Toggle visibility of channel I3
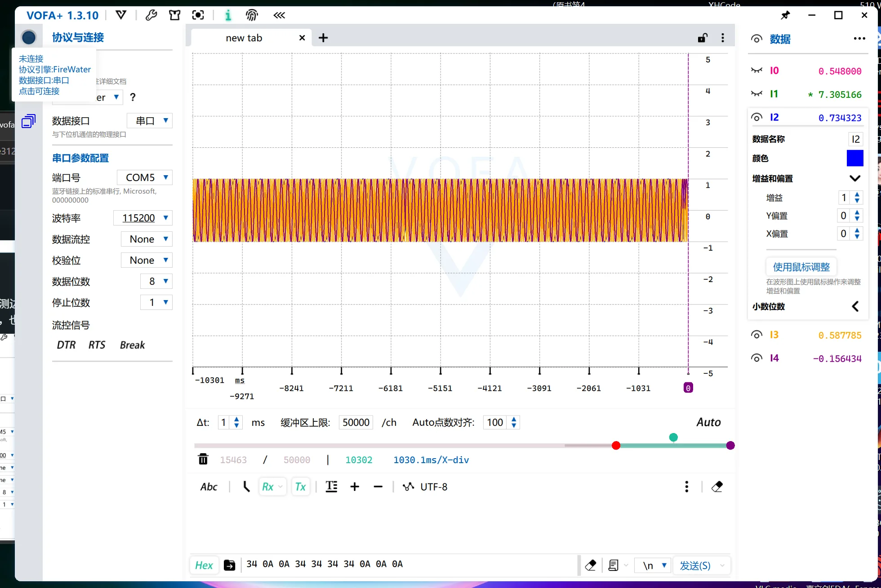The image size is (881, 588). 756,335
